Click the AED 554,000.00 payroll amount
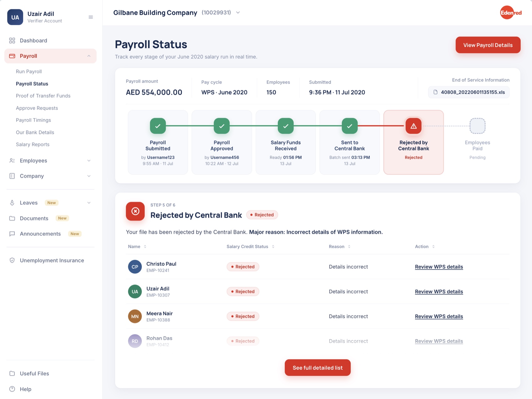 point(154,92)
